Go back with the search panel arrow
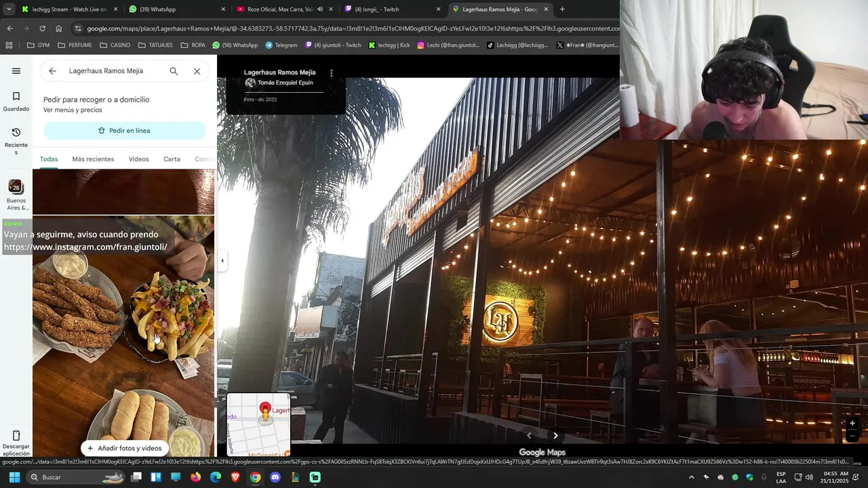This screenshot has height=488, width=868. tap(52, 71)
